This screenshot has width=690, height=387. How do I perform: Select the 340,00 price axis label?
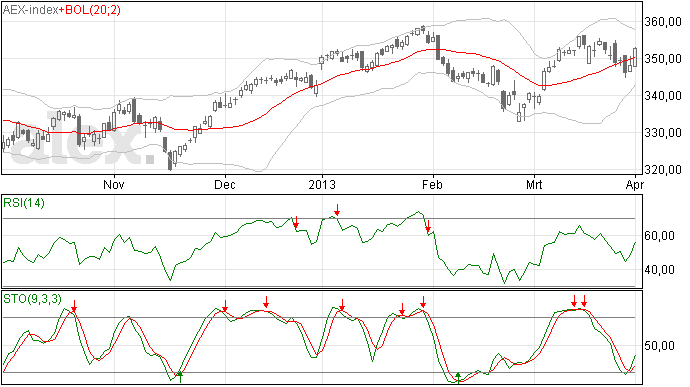(x=663, y=96)
